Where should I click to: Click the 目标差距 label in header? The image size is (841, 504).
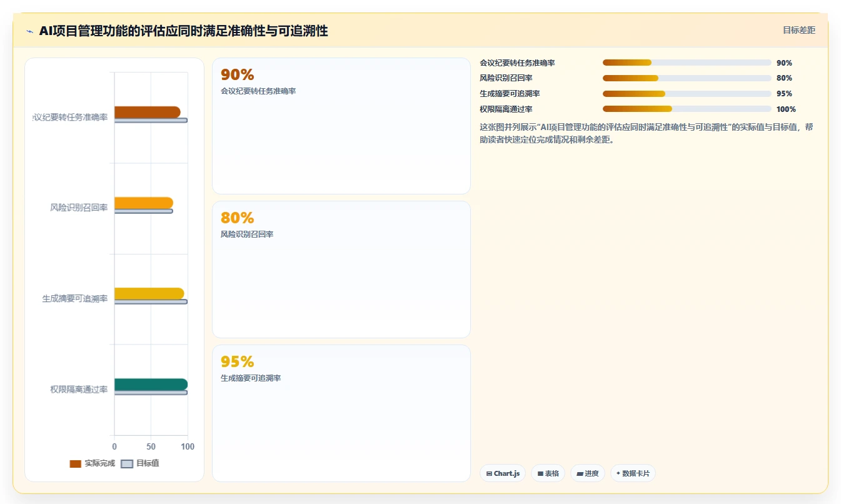click(799, 30)
